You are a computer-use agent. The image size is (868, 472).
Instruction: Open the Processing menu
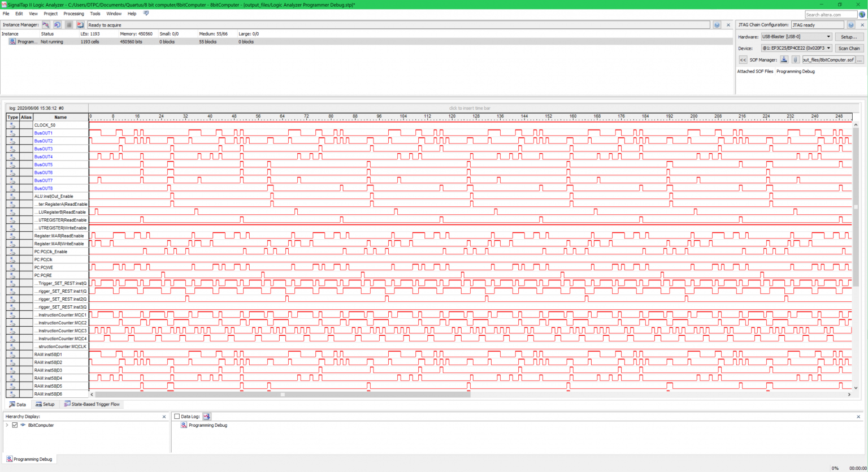coord(73,13)
